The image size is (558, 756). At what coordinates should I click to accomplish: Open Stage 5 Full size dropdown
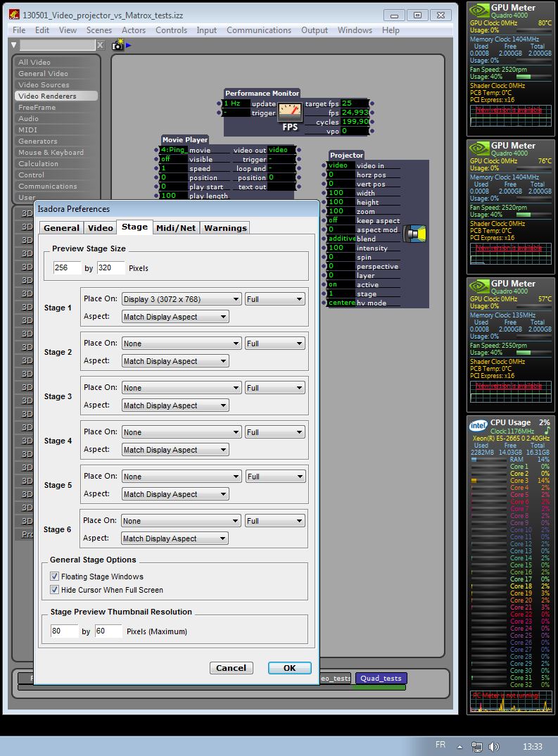[275, 477]
